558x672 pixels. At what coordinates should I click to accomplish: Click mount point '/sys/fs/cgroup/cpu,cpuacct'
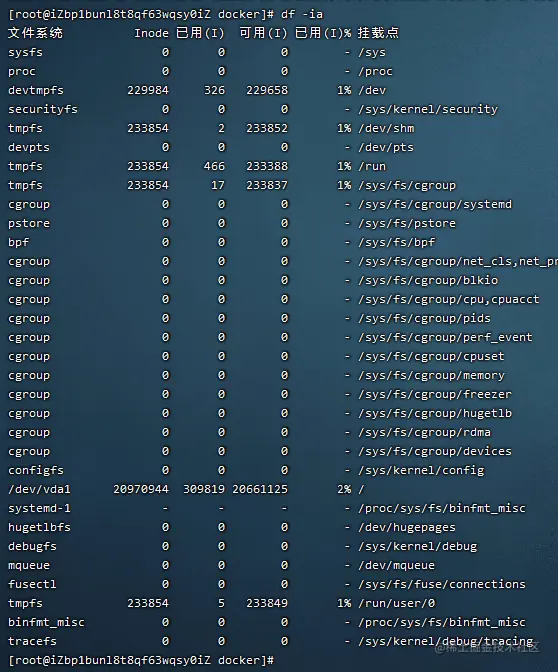(449, 299)
